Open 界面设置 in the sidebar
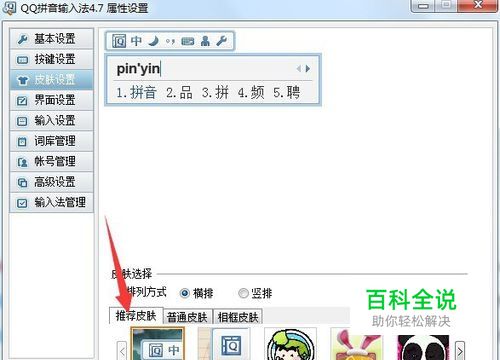The height and width of the screenshot is (360, 500). click(x=51, y=100)
